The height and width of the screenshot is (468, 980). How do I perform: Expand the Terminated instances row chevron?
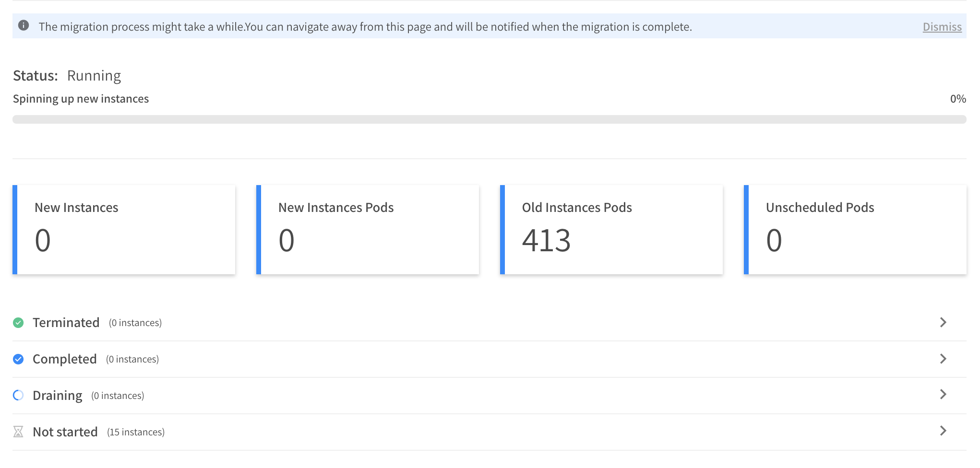pyautogui.click(x=943, y=322)
